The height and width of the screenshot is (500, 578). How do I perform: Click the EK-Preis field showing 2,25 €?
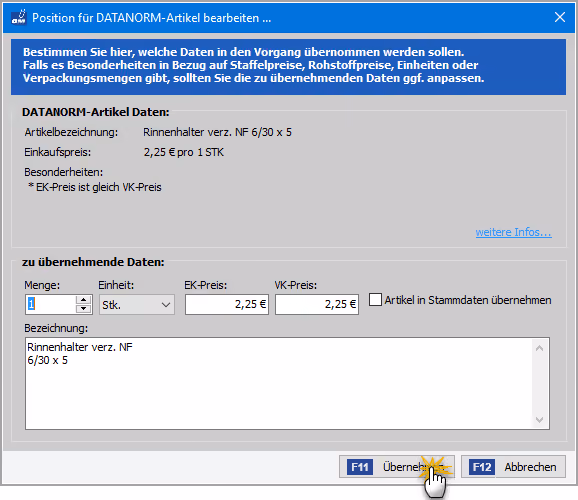point(227,305)
